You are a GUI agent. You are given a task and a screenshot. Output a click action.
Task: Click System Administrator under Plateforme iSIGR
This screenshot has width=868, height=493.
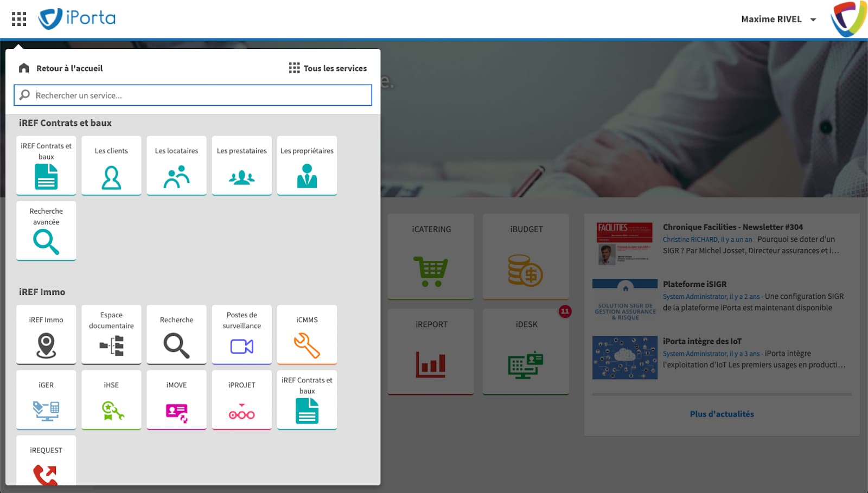(695, 297)
